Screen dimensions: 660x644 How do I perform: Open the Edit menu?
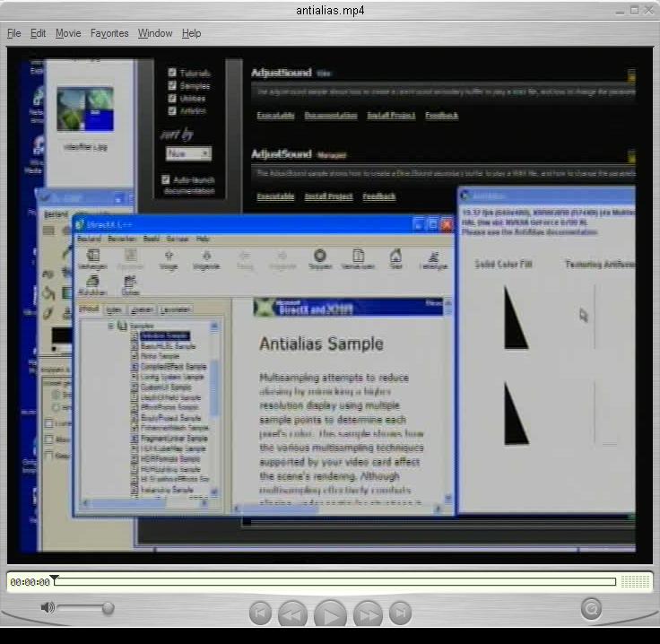(38, 33)
